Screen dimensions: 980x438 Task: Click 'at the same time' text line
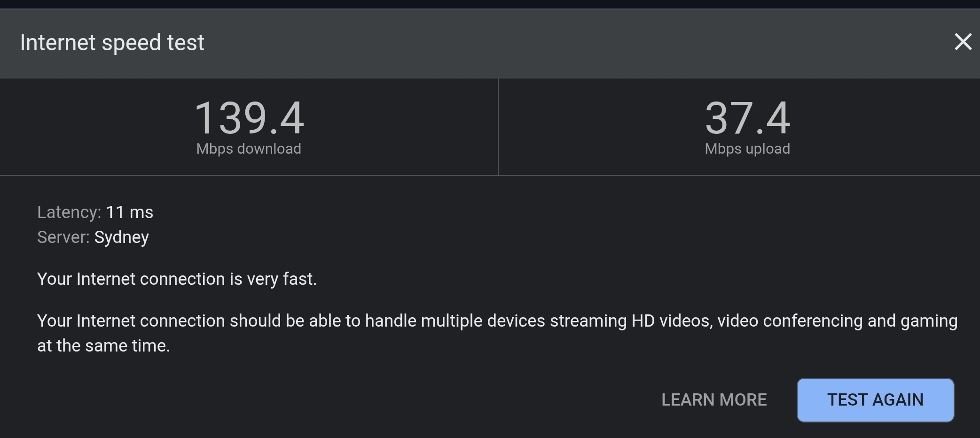click(x=103, y=346)
